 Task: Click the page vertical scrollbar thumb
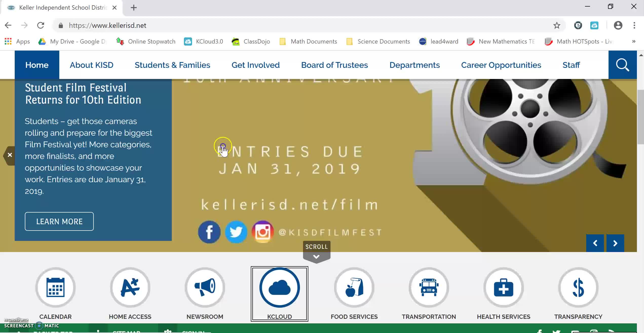[640, 116]
